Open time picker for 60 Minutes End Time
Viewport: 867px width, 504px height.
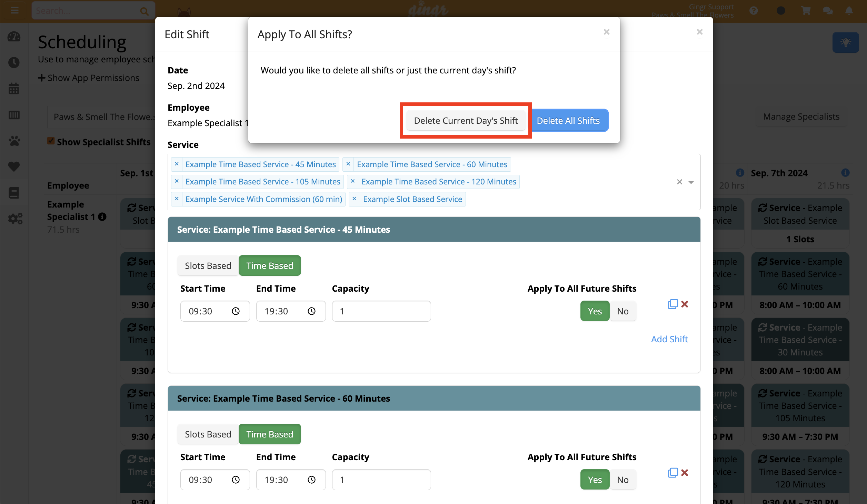(311, 480)
